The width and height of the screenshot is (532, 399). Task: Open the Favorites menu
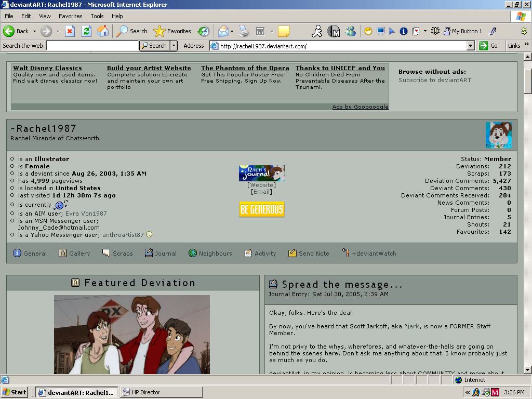tap(70, 16)
